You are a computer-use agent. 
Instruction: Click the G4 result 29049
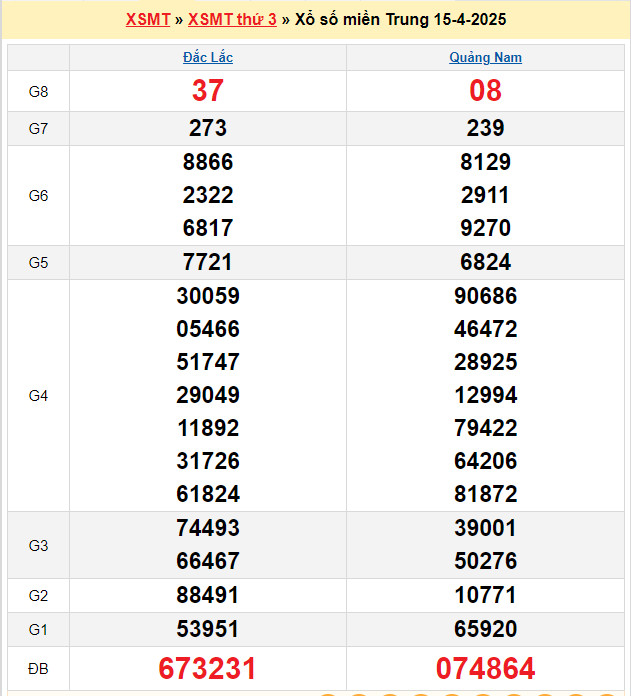pos(208,395)
